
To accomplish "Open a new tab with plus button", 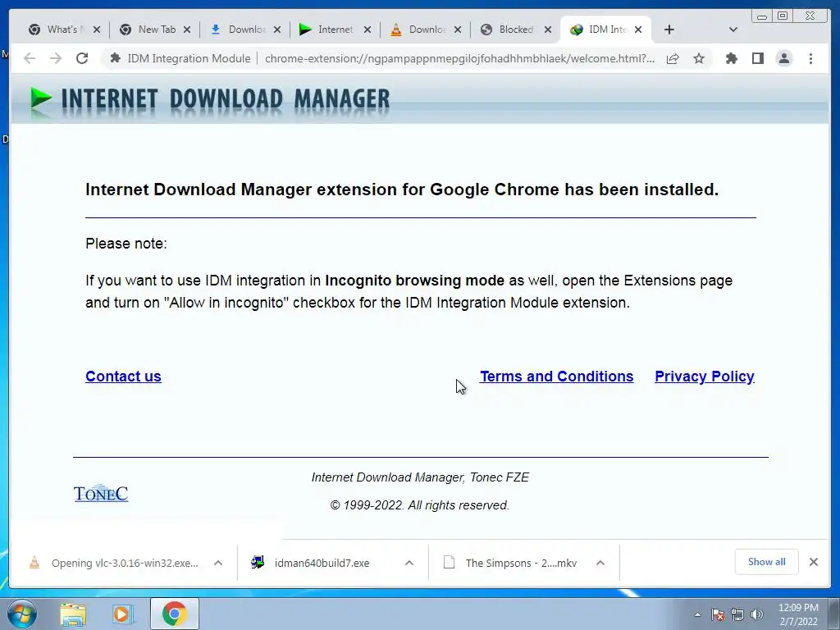I will pyautogui.click(x=669, y=30).
